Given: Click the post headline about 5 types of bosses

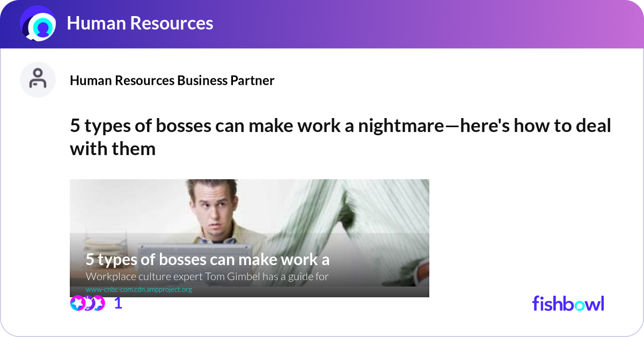Looking at the screenshot, I should pos(340,137).
